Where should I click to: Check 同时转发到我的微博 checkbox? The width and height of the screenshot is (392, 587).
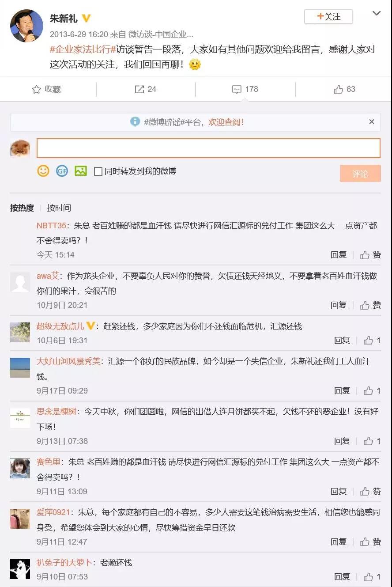coord(98,171)
